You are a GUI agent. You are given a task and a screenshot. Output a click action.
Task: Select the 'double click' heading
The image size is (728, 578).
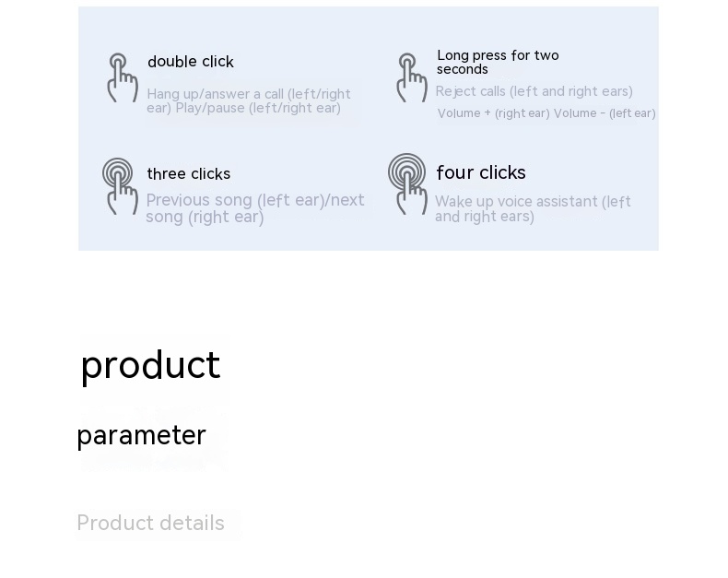191,62
